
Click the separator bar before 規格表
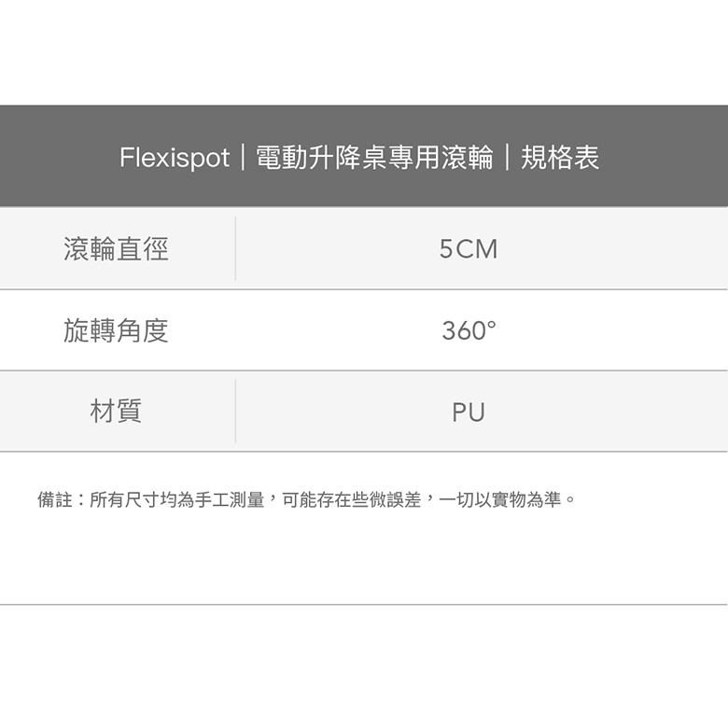click(x=508, y=158)
